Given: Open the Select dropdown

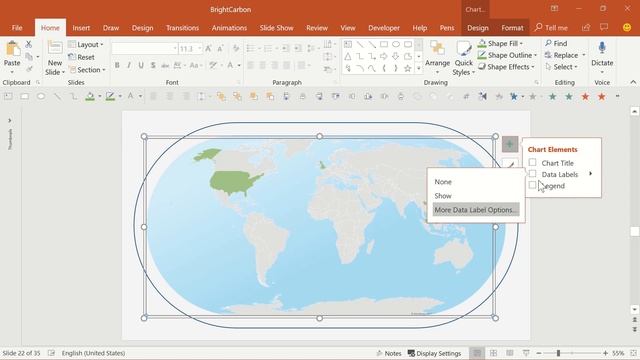Looking at the screenshot, I should 562,67.
